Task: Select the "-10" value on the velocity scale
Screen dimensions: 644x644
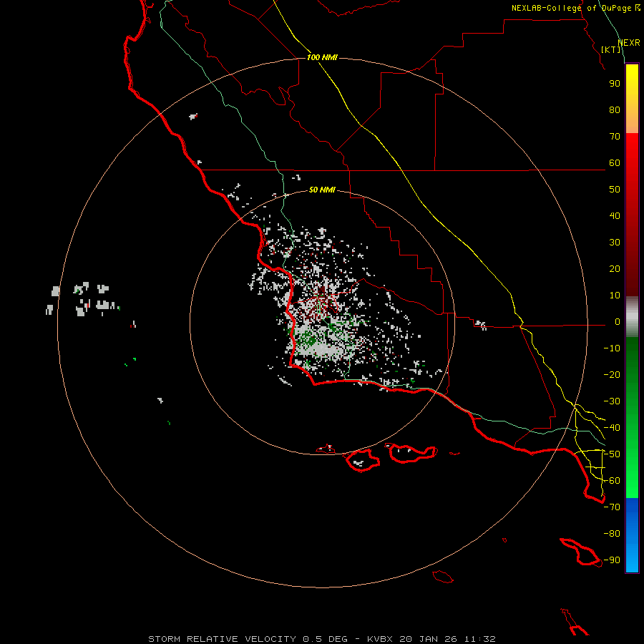Action: tap(612, 348)
